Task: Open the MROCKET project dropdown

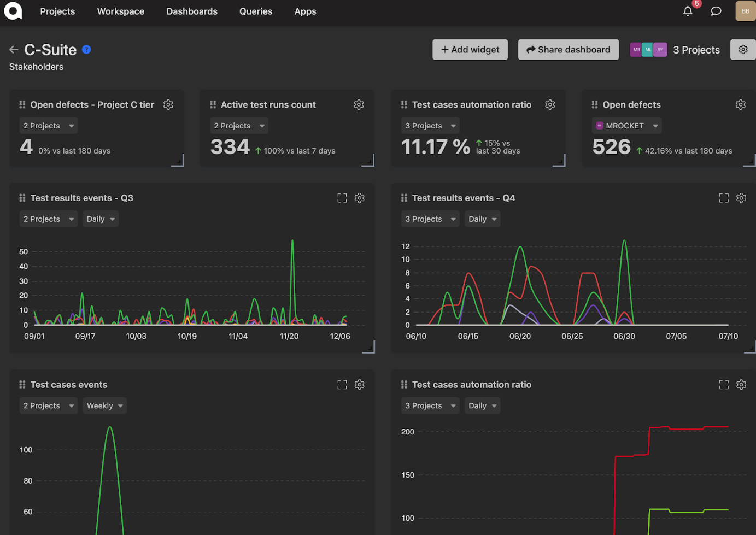Action: click(626, 126)
